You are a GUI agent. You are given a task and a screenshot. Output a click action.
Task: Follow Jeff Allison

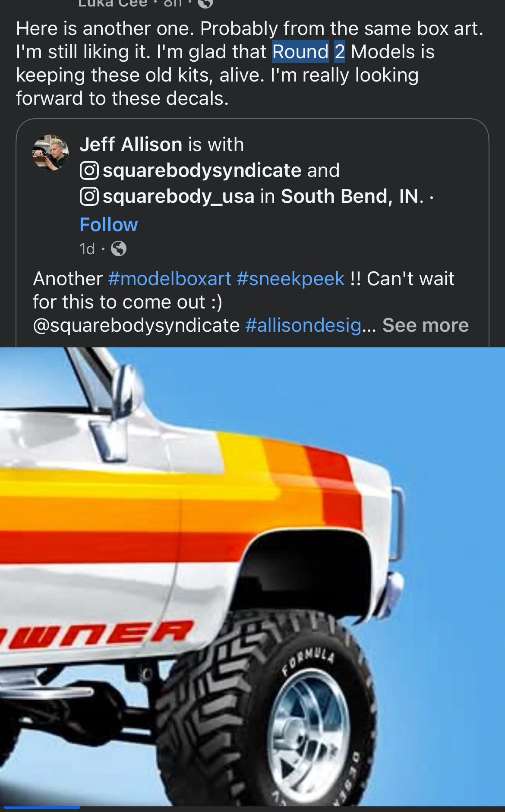point(108,224)
